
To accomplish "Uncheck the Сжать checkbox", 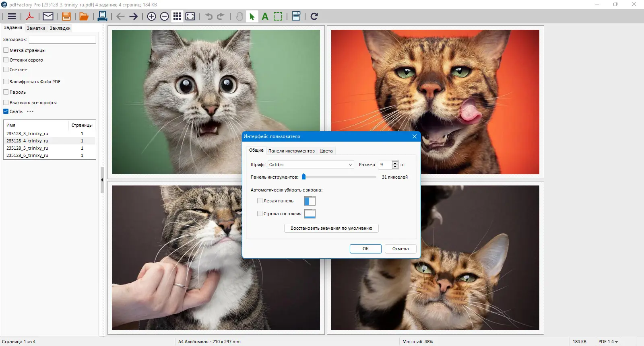I will [6, 111].
